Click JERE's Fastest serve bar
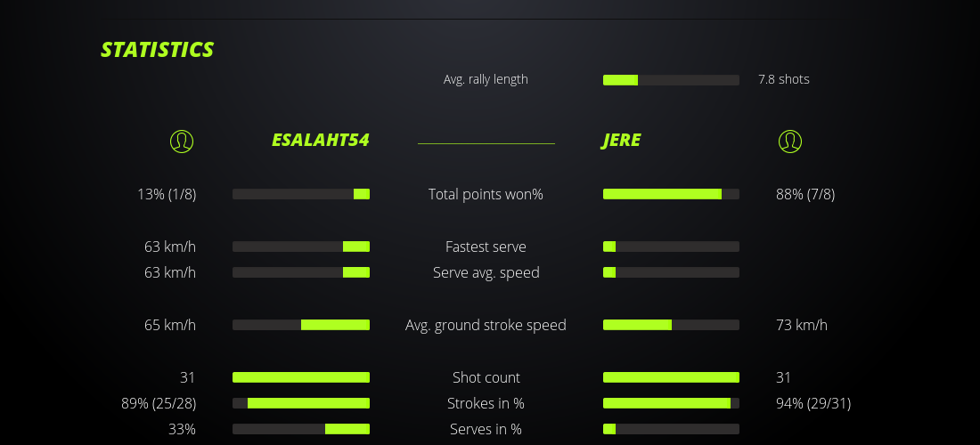 (x=671, y=247)
